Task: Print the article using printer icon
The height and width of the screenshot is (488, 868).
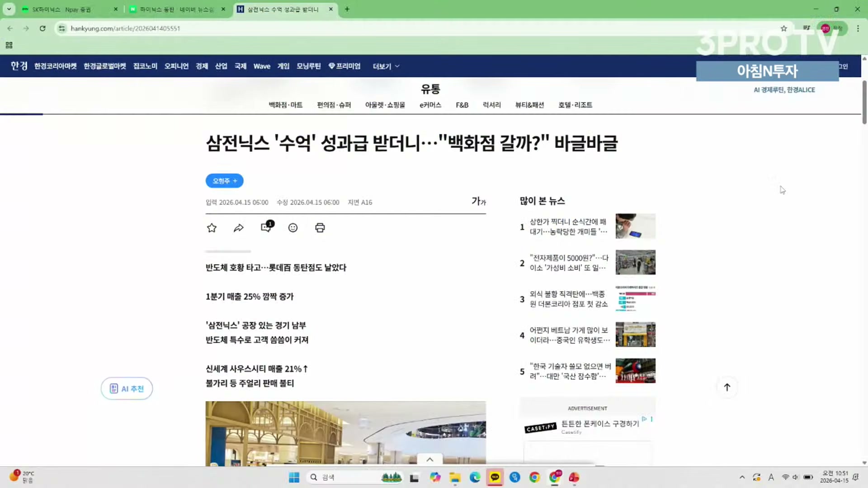Action: click(x=320, y=228)
